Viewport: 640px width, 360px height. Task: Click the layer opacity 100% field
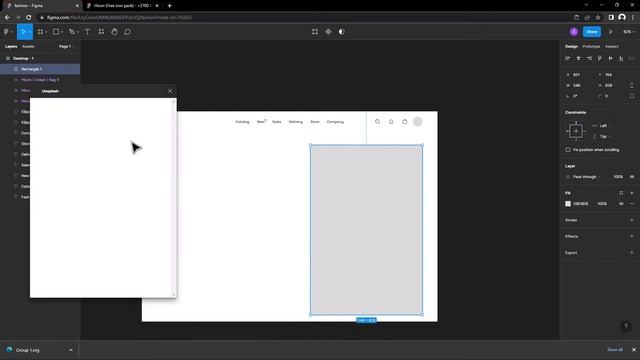tap(618, 177)
